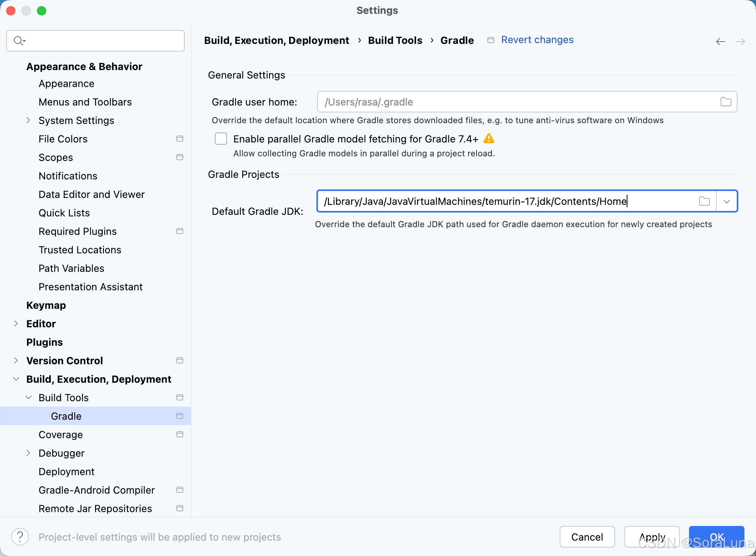Click the search magnifier icon in settings search
This screenshot has height=556, width=756.
18,40
